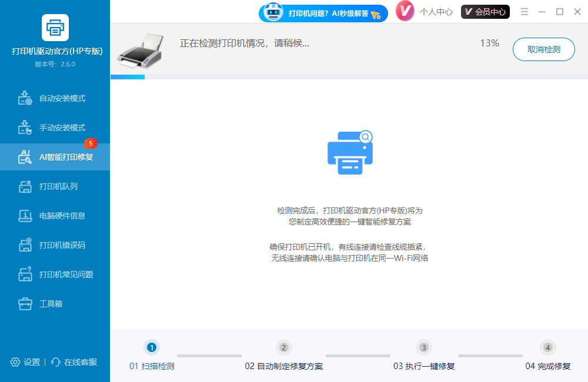Viewport: 588px width, 382px height.
Task: Enter the 会员中心 member center
Action: click(x=485, y=11)
